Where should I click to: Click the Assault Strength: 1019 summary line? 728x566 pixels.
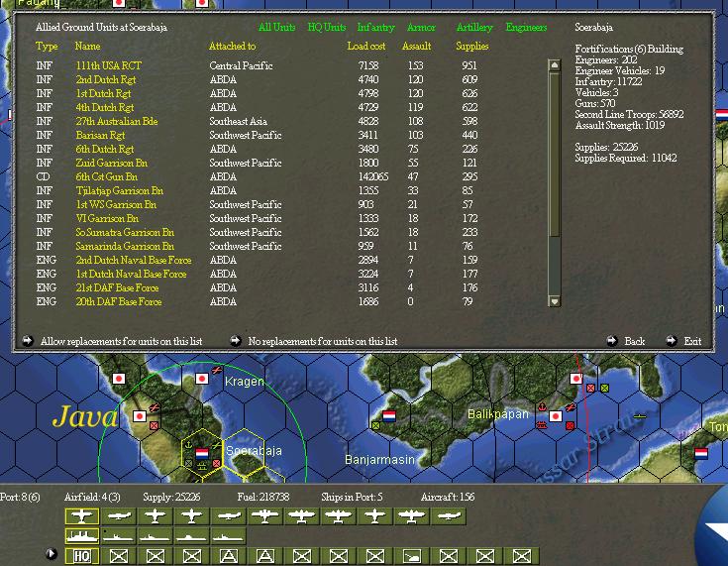620,125
